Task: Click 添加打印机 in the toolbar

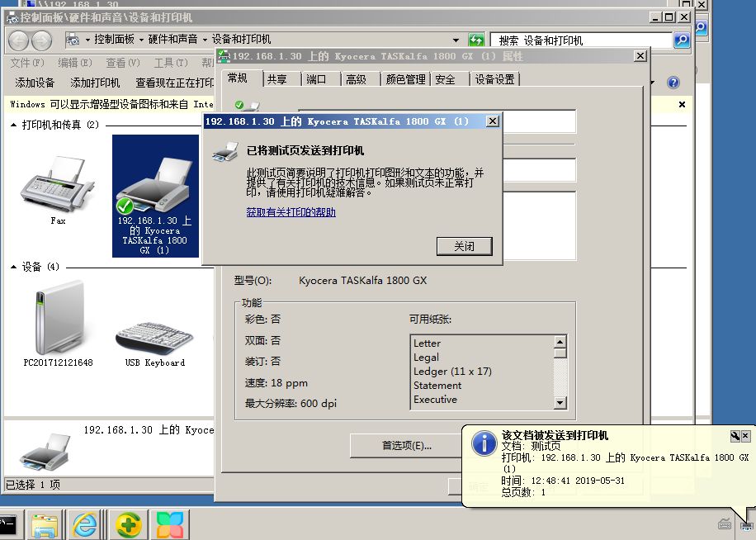Action: coord(95,83)
